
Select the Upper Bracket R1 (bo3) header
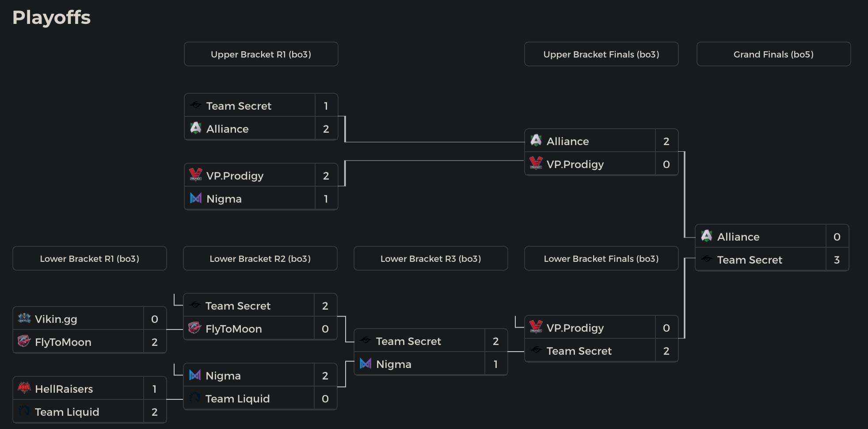[x=261, y=54]
